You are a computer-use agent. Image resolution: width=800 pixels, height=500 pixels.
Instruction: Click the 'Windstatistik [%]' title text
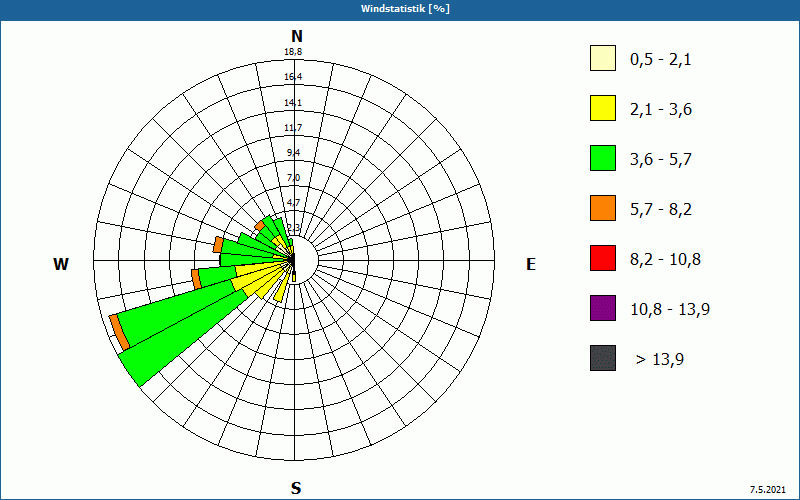point(405,9)
